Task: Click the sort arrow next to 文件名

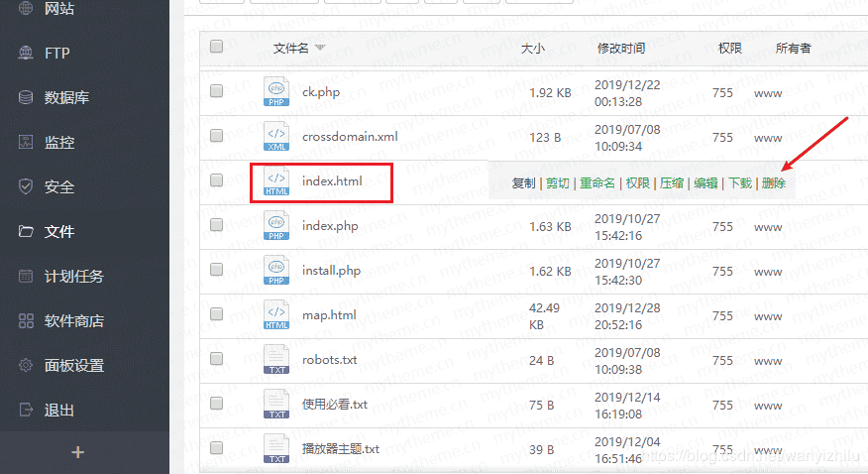Action: tap(320, 48)
